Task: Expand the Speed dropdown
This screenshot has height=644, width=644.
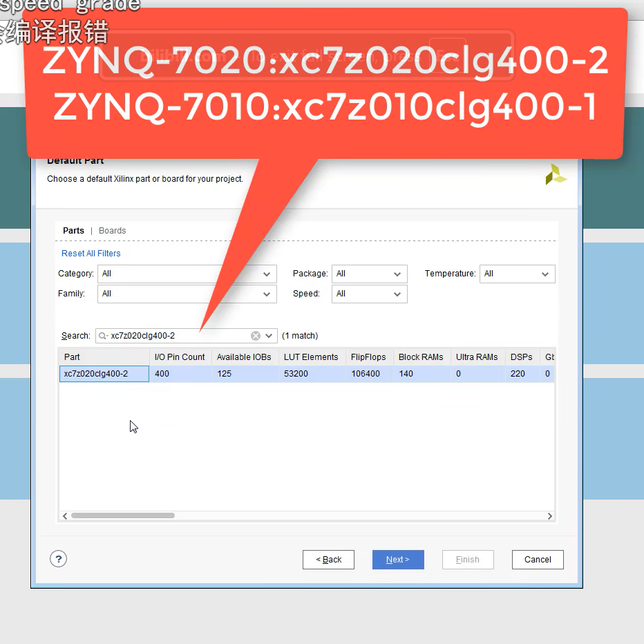Action: [369, 294]
